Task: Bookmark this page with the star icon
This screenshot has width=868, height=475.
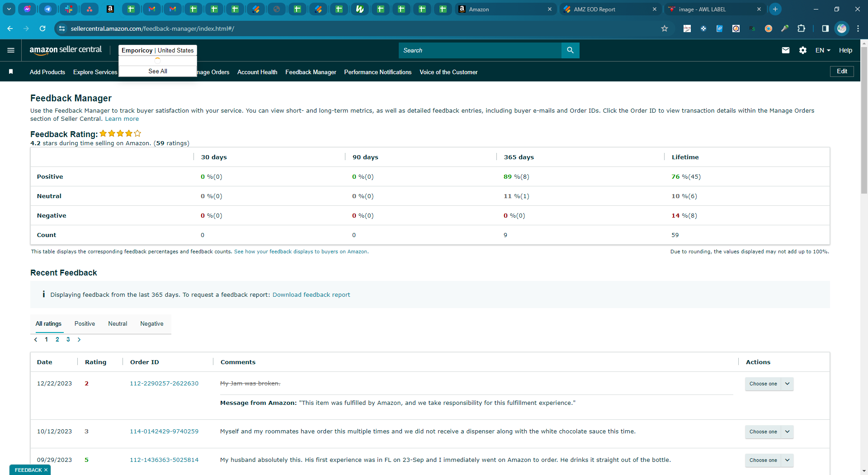Action: [x=665, y=28]
